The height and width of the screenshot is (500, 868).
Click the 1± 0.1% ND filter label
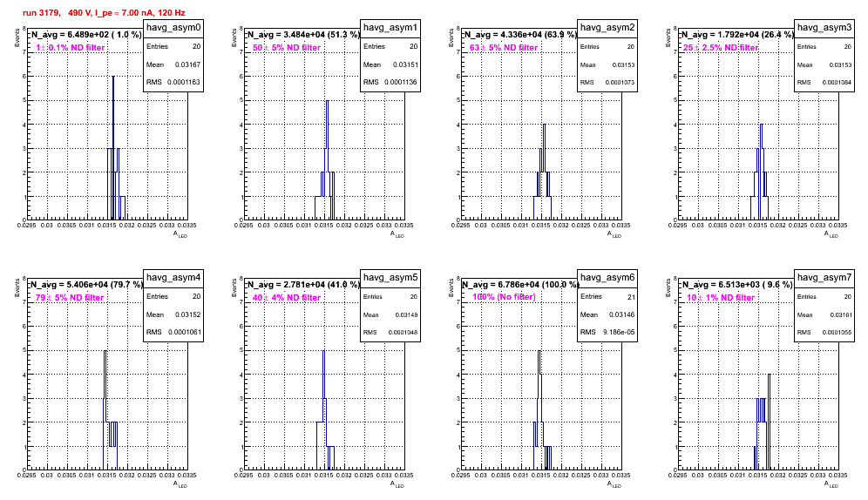click(71, 48)
